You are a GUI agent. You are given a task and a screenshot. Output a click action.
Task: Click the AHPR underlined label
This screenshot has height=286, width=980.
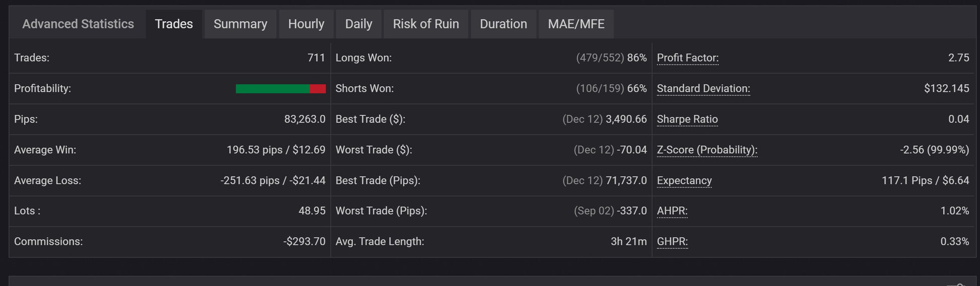[672, 211]
